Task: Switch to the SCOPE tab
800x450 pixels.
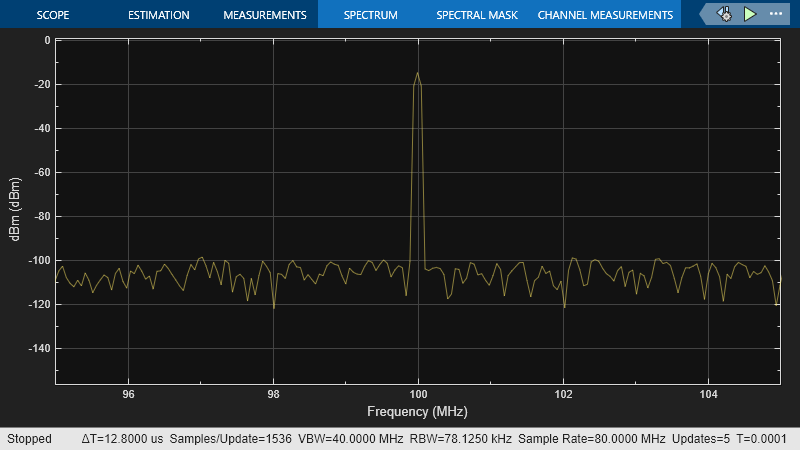Action: (53, 15)
